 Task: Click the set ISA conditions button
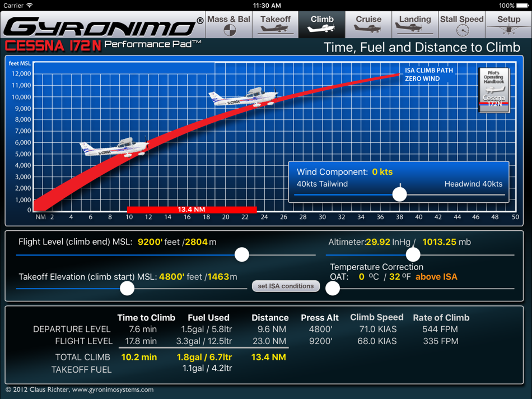(286, 286)
